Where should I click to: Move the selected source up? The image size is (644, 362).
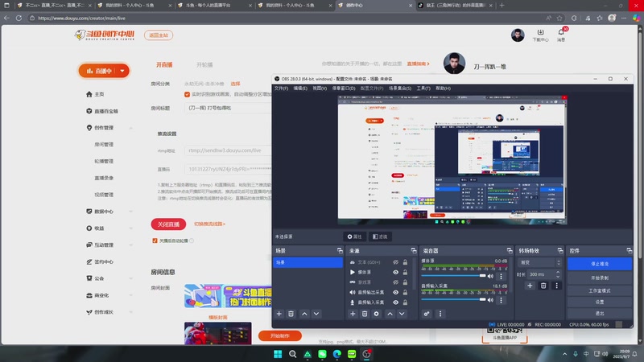pos(390,314)
